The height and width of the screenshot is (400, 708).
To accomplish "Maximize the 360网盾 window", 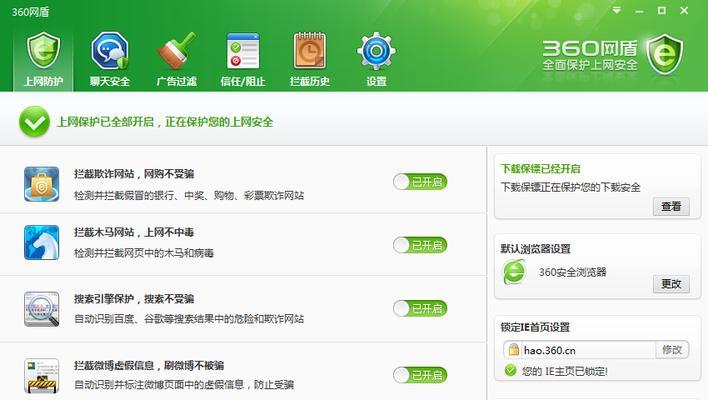I will [x=661, y=10].
